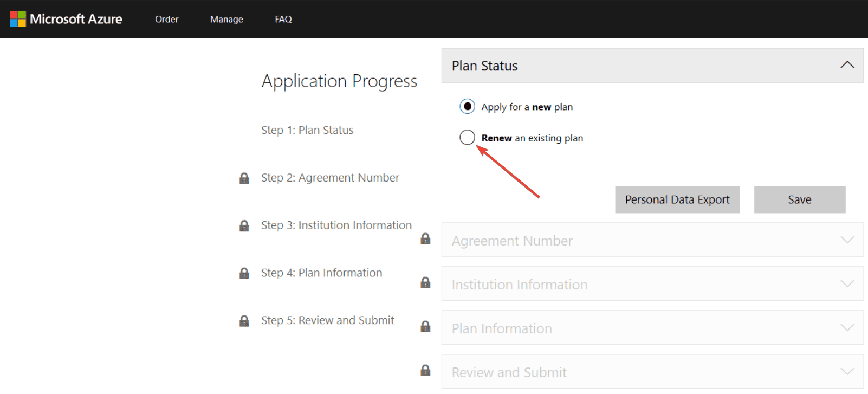Click lock icon beside Step 3 Institution Information
Screen dimensions: 868x394
[244, 226]
